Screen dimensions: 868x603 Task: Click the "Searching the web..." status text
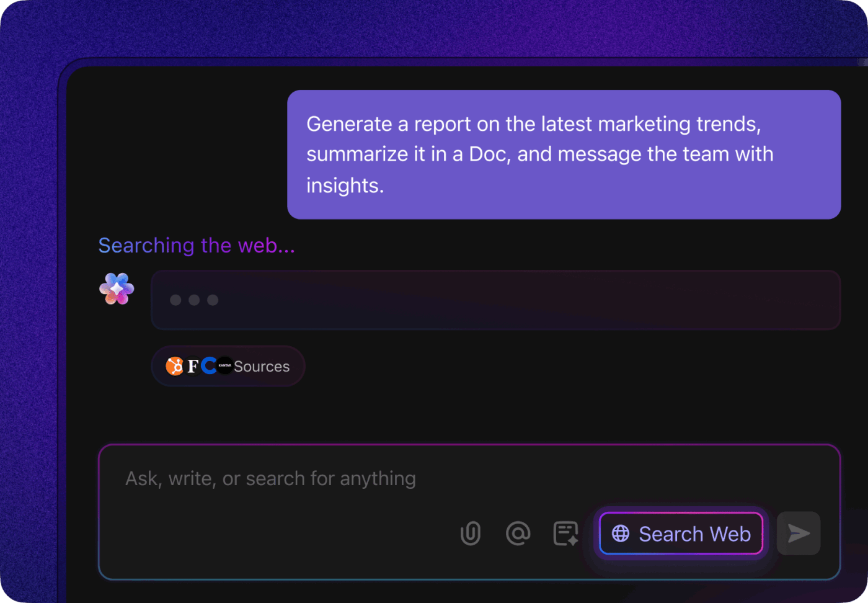197,246
